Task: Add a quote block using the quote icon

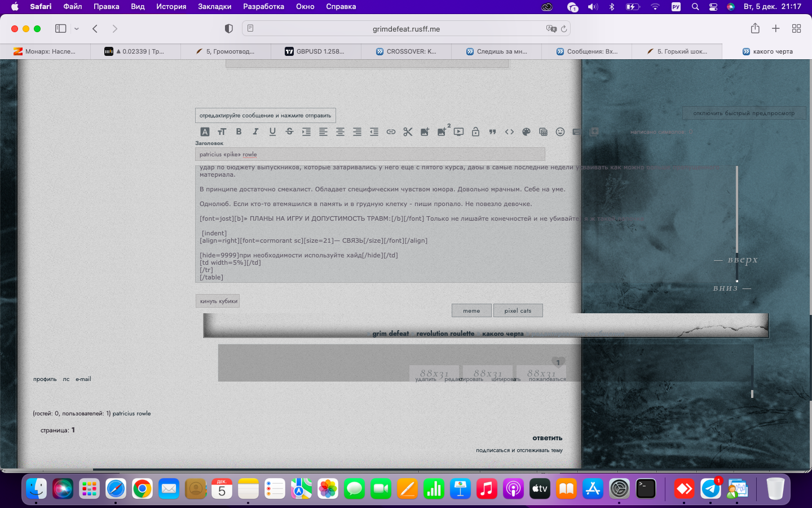Action: 492,132
